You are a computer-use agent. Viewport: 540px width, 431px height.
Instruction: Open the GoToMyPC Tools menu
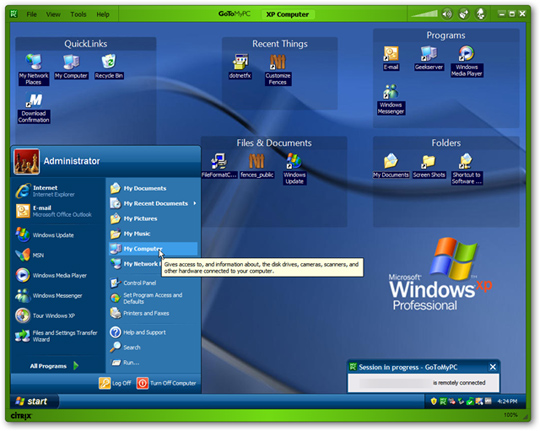click(x=78, y=14)
